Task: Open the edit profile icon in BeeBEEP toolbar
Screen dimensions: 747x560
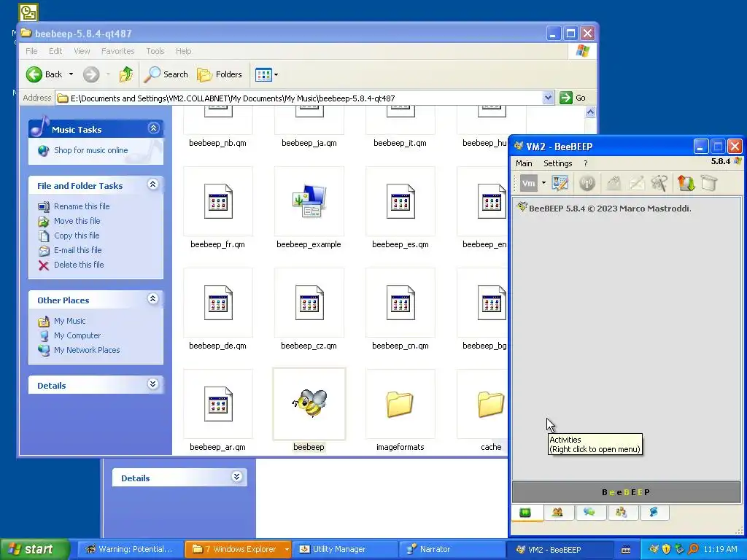Action: click(x=560, y=183)
